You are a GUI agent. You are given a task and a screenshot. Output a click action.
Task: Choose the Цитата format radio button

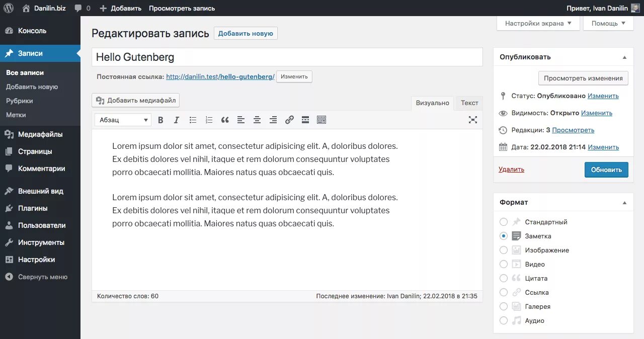(x=504, y=278)
